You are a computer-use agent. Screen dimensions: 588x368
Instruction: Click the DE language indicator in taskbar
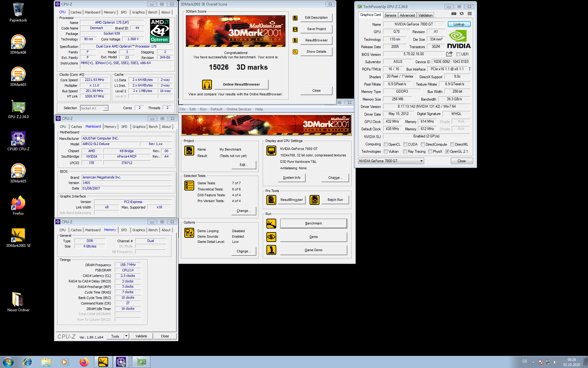pos(525,361)
